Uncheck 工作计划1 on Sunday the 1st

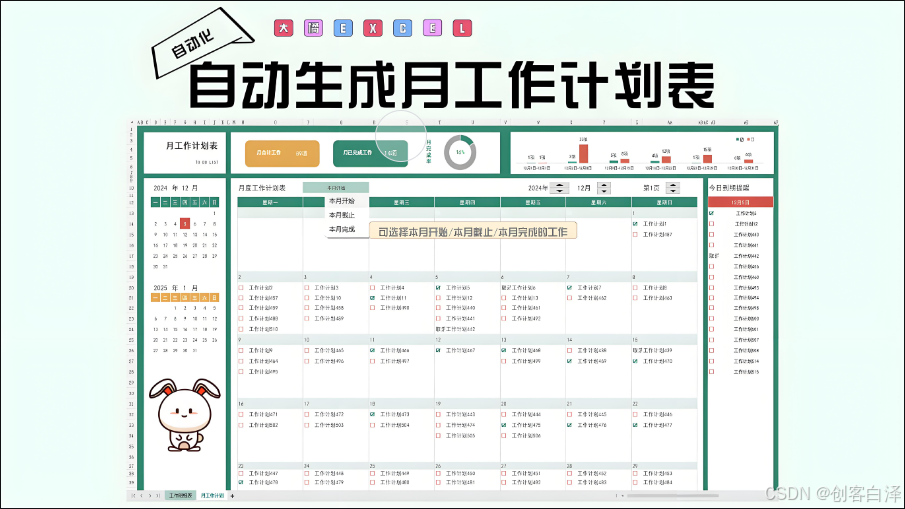click(635, 224)
